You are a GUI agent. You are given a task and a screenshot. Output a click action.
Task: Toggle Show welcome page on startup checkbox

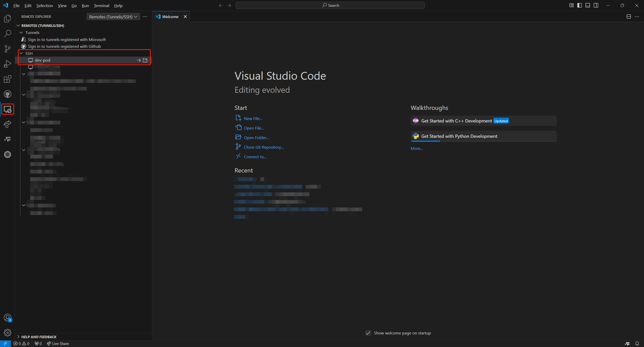(x=368, y=333)
